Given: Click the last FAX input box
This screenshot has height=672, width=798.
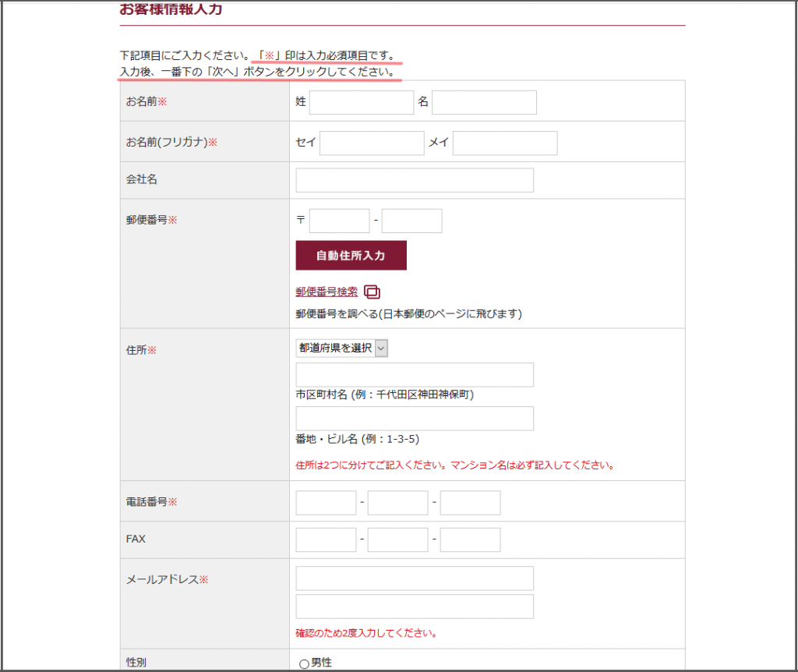Looking at the screenshot, I should pyautogui.click(x=470, y=539).
